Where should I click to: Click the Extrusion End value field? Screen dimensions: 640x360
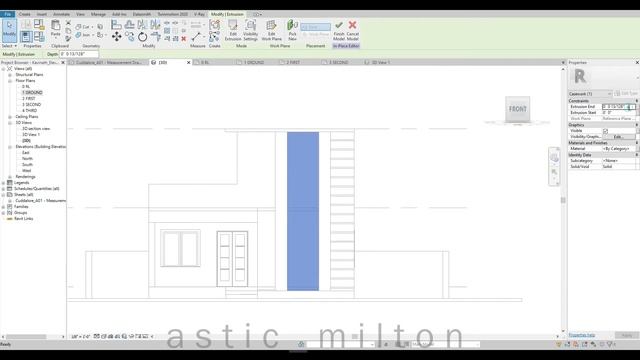[618, 107]
